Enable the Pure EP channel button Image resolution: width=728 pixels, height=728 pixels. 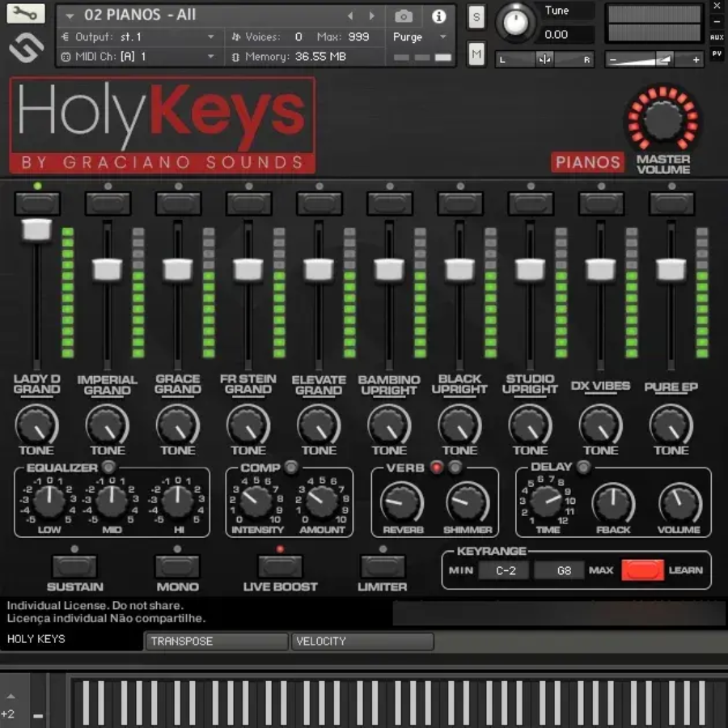(672, 203)
